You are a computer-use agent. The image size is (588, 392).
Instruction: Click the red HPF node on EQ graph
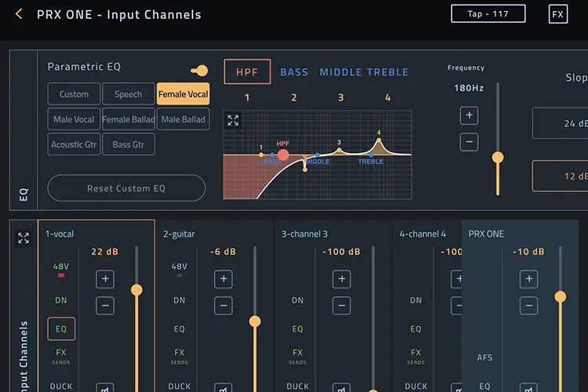tap(283, 154)
